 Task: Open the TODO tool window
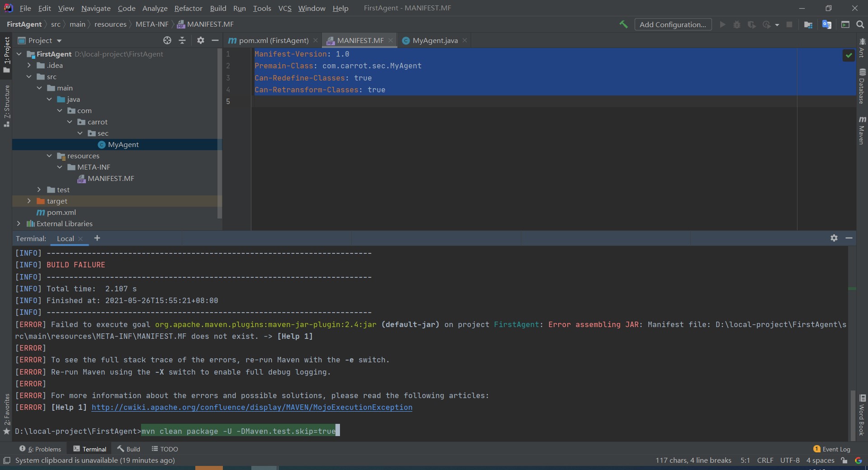(x=165, y=449)
